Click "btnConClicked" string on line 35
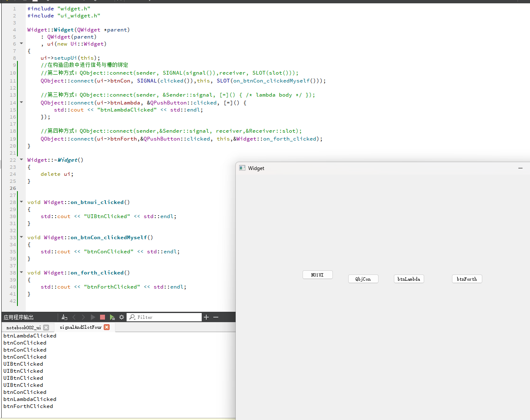Image resolution: width=530 pixels, height=420 pixels. point(109,252)
